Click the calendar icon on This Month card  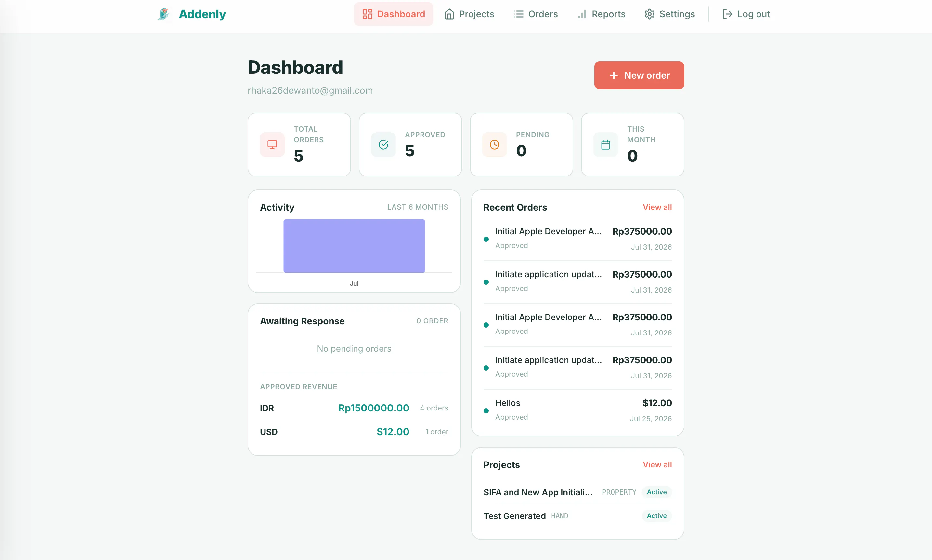pos(606,145)
